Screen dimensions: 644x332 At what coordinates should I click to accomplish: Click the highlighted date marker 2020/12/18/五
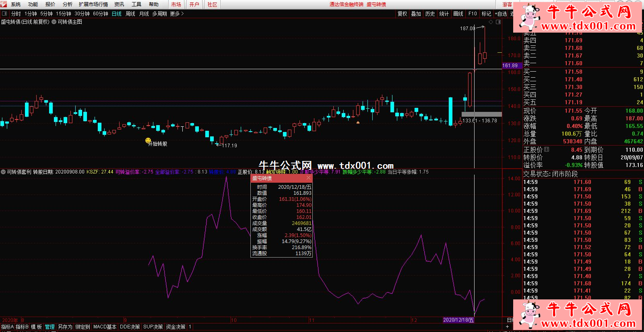click(x=458, y=320)
